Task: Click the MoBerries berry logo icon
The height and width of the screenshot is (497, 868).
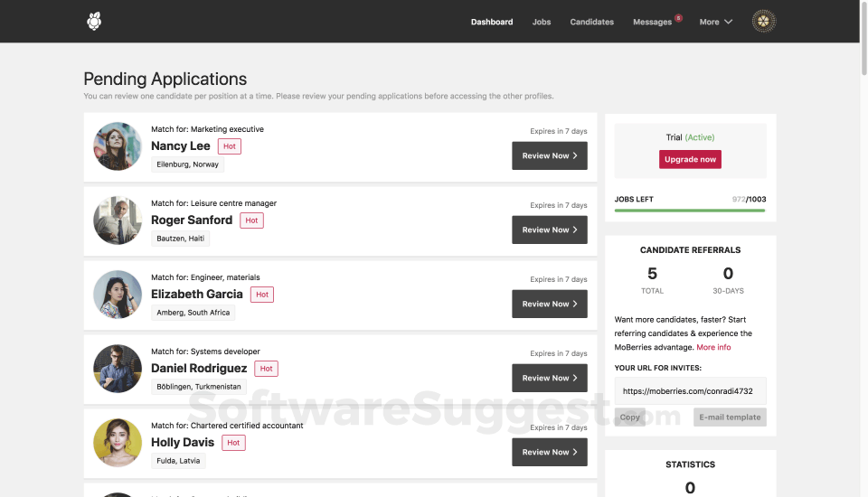Action: pyautogui.click(x=94, y=21)
